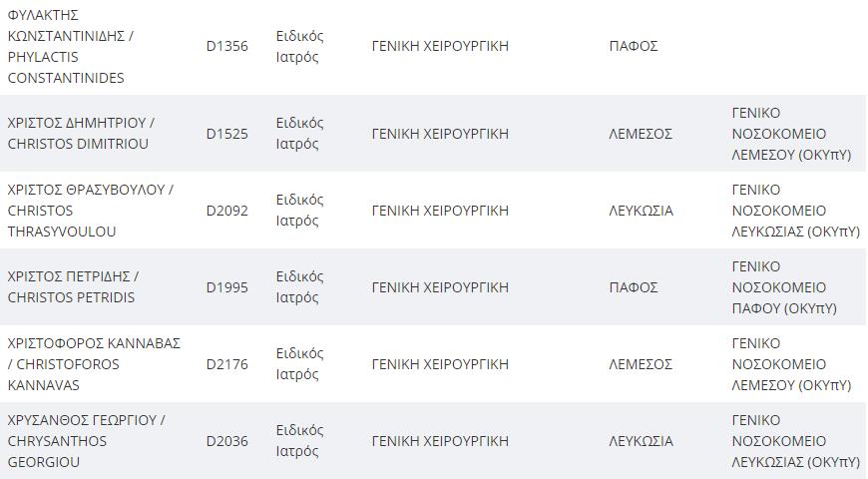
Task: Click the name ΧΡΙΣΤΟΣ ΔΗΜΗΤΡΙΟΥ / CHRISTOS DIMITRIOU
Action: pos(81,134)
